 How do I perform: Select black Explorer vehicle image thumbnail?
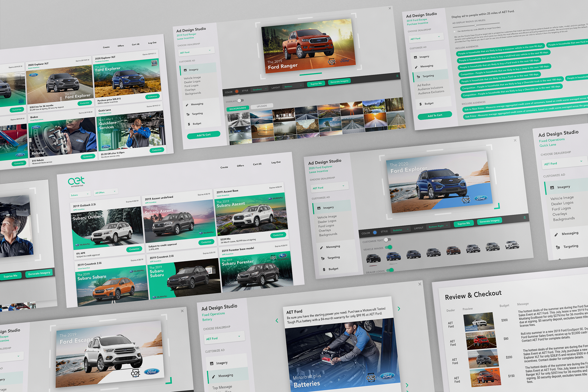coord(373,258)
